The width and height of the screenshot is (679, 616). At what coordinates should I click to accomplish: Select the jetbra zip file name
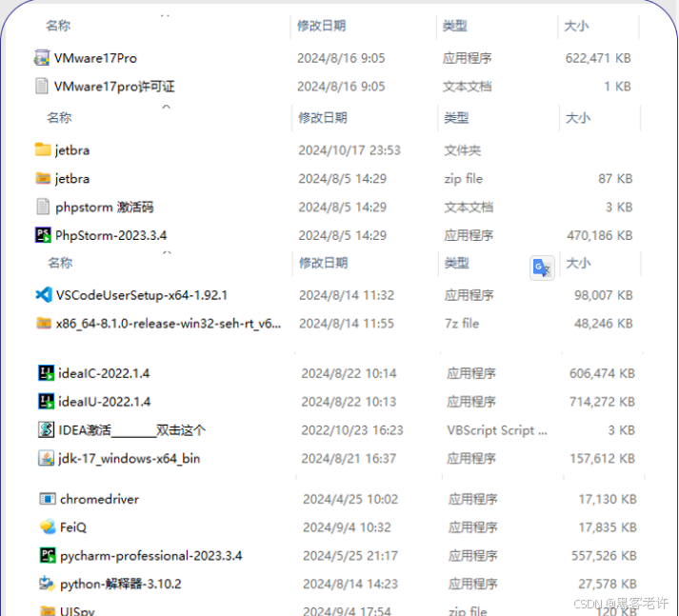pyautogui.click(x=72, y=179)
